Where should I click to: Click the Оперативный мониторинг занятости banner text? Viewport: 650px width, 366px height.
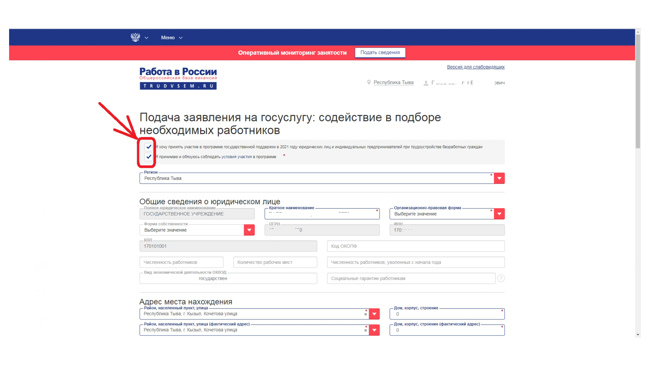click(292, 53)
